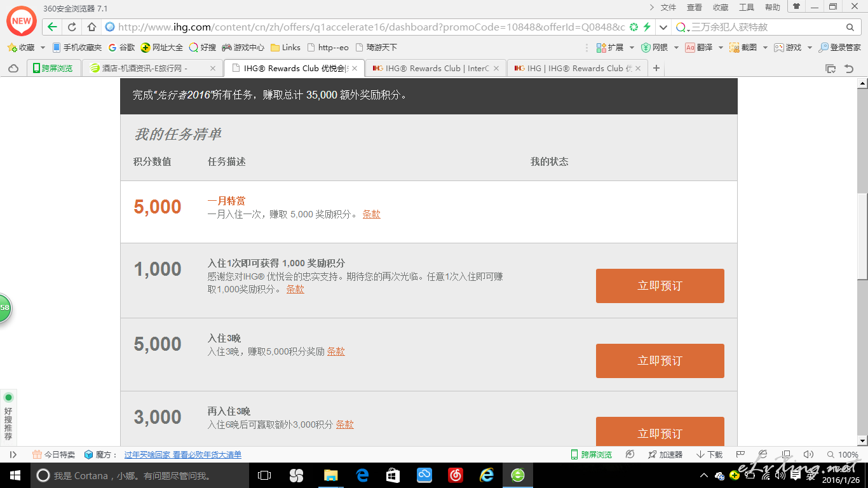Open 手机收藏夹 bookmark
The image size is (868, 488).
(77, 48)
